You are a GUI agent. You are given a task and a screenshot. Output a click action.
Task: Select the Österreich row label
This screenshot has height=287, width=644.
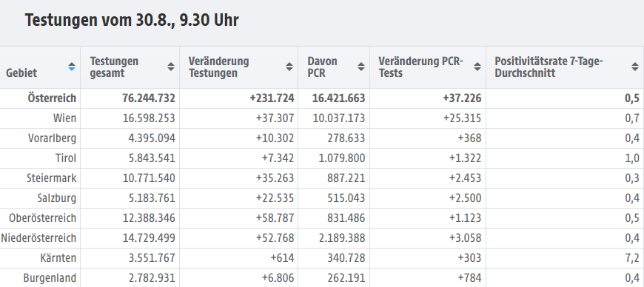point(52,98)
